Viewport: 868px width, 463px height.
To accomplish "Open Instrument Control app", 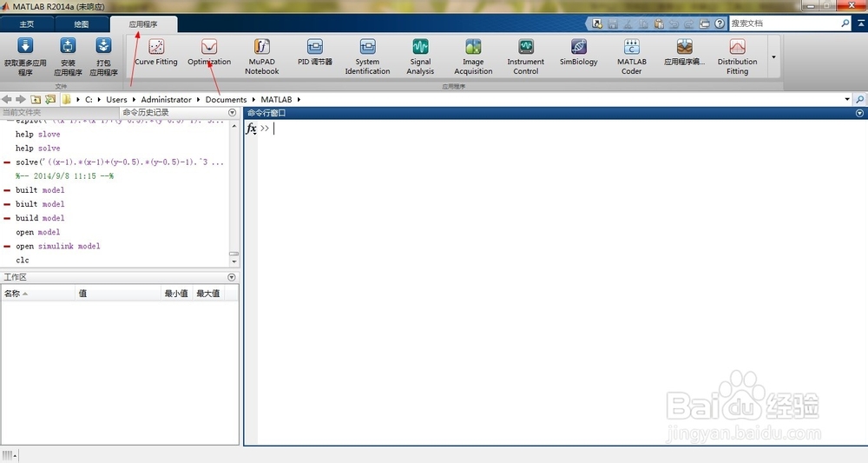I will (526, 56).
